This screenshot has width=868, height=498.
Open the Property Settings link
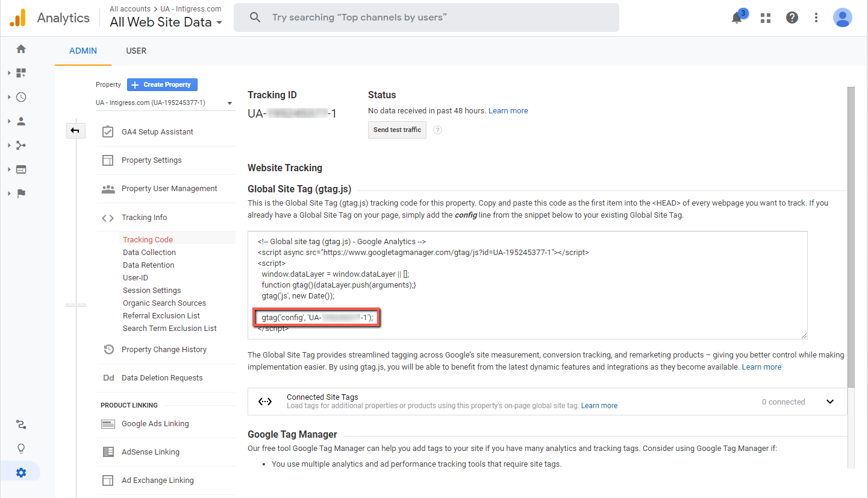point(151,160)
